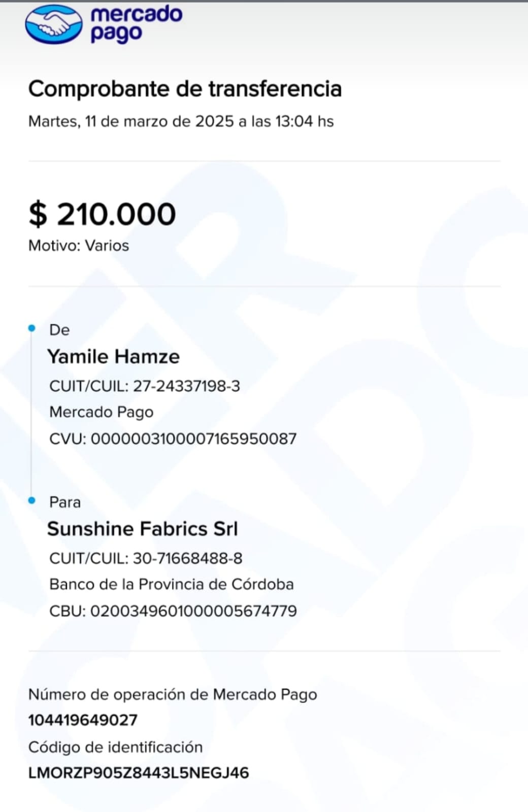Image resolution: width=528 pixels, height=812 pixels.
Task: Click the blue dot beside Para
Action: point(32,501)
